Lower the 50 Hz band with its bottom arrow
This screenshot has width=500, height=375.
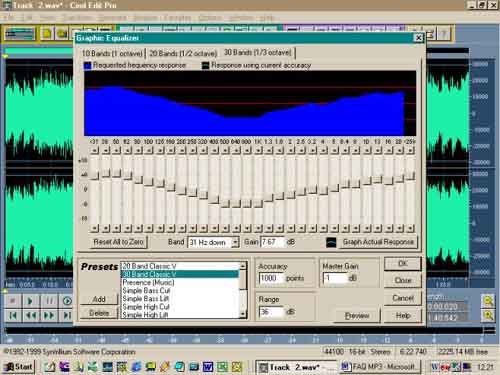point(116,228)
